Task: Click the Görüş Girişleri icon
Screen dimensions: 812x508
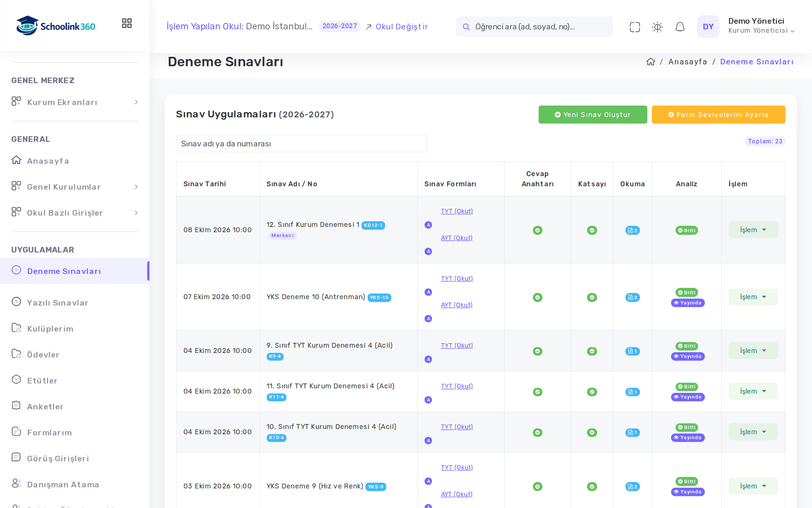Action: click(16, 458)
